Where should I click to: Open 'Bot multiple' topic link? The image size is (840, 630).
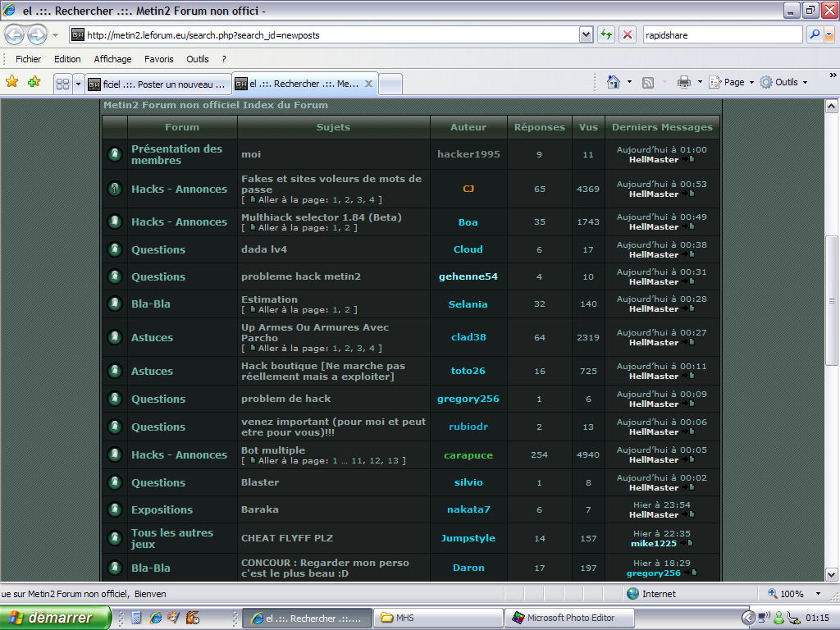[273, 450]
